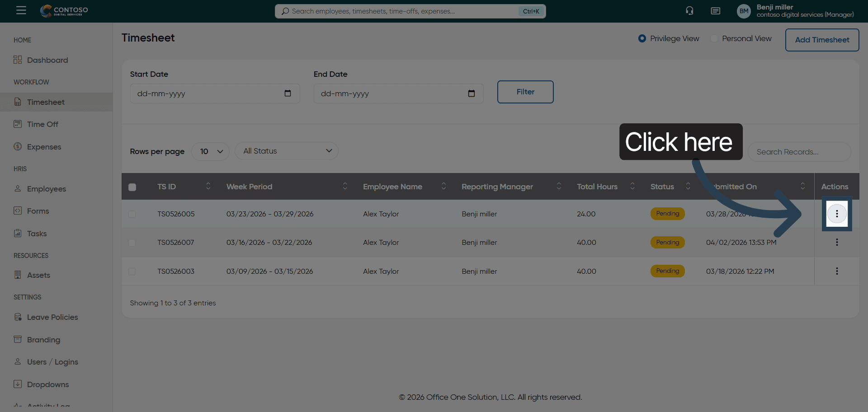Tick the checkbox for row TS0526007
Image resolution: width=868 pixels, height=412 pixels.
coord(132,243)
